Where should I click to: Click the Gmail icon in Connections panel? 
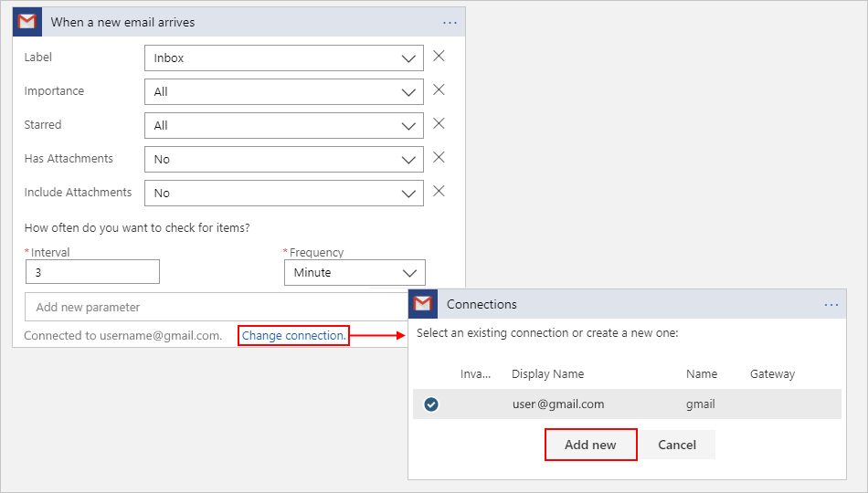pyautogui.click(x=423, y=304)
